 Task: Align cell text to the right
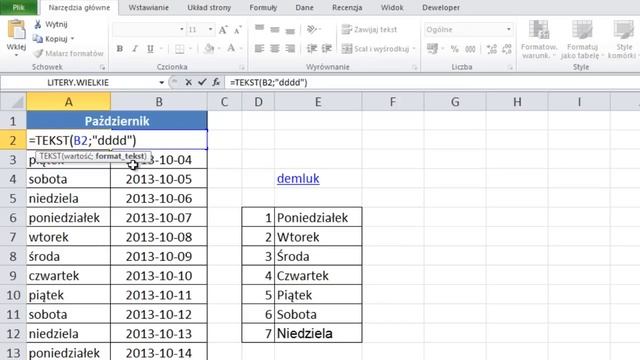[290, 49]
